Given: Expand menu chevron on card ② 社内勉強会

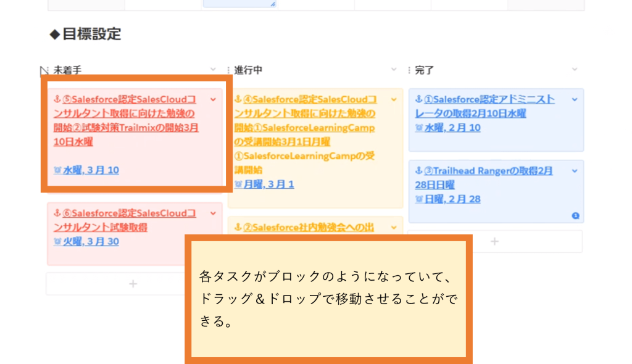Looking at the screenshot, I should point(394,228).
